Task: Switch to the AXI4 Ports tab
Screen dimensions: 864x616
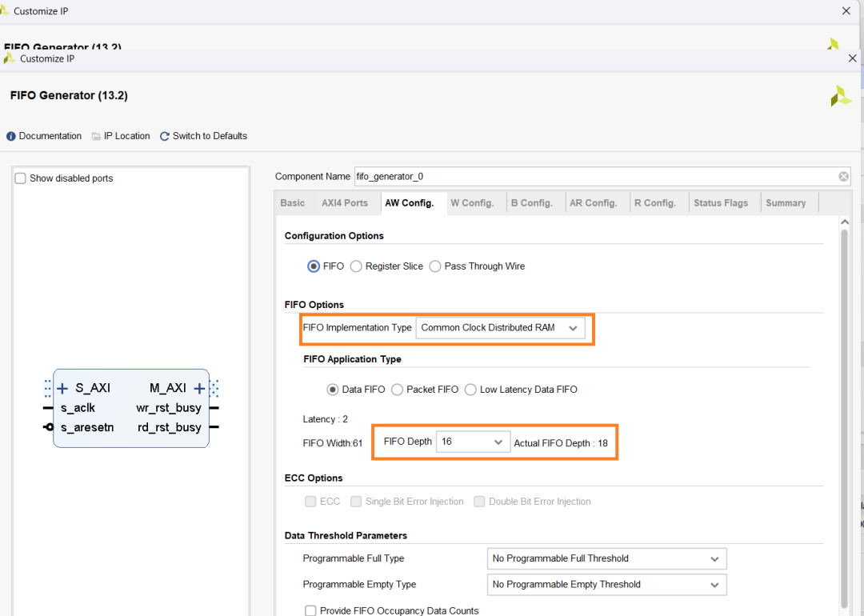Action: coord(345,203)
